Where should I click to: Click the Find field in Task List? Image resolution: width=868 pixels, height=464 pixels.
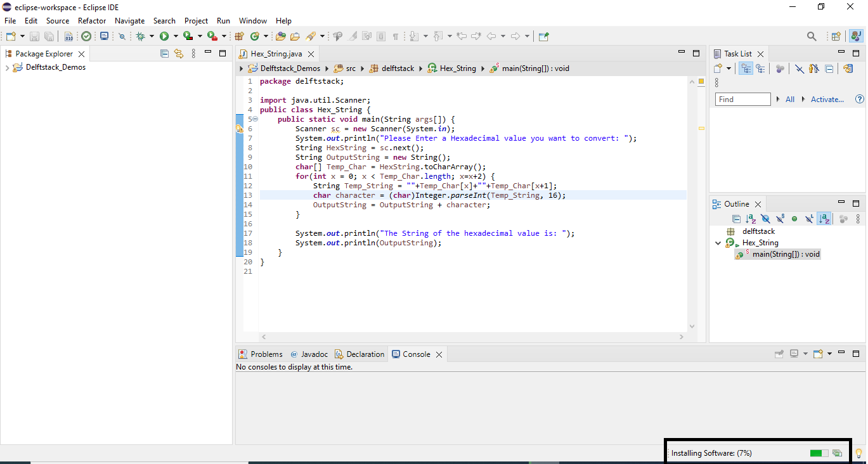742,100
